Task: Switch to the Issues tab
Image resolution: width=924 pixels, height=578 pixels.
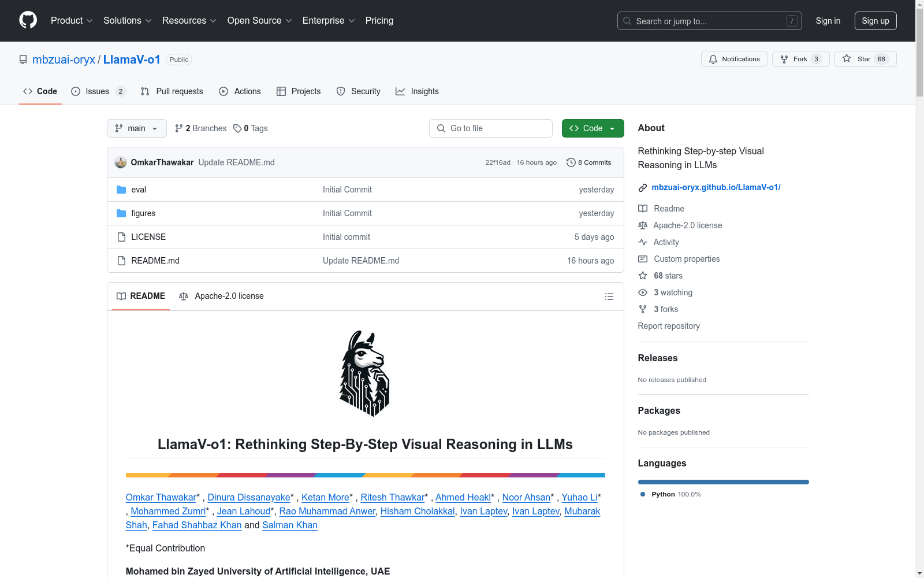Action: tap(98, 91)
